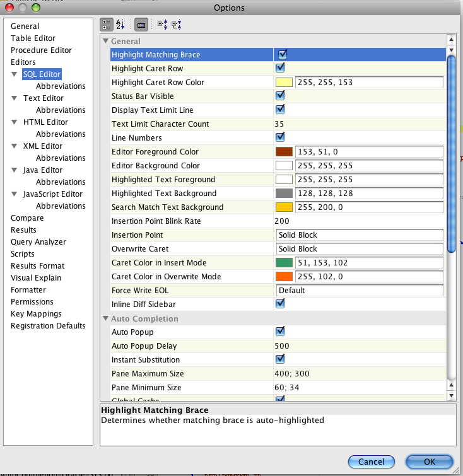463x476 pixels.
Task: Click the top scrollbar up arrow
Action: click(x=452, y=40)
